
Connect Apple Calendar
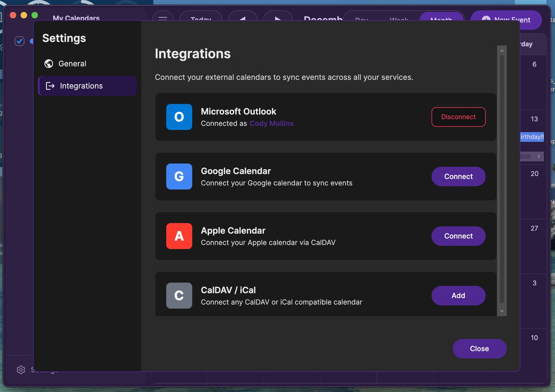pos(458,236)
